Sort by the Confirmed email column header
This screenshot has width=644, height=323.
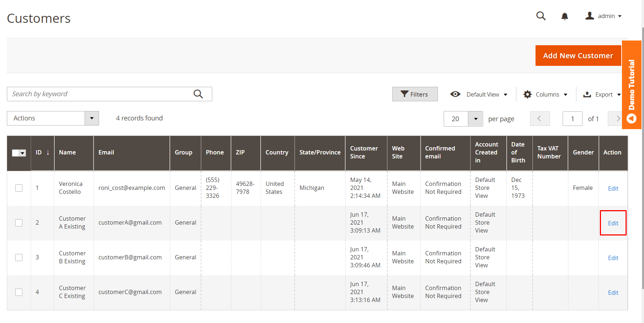445,153
